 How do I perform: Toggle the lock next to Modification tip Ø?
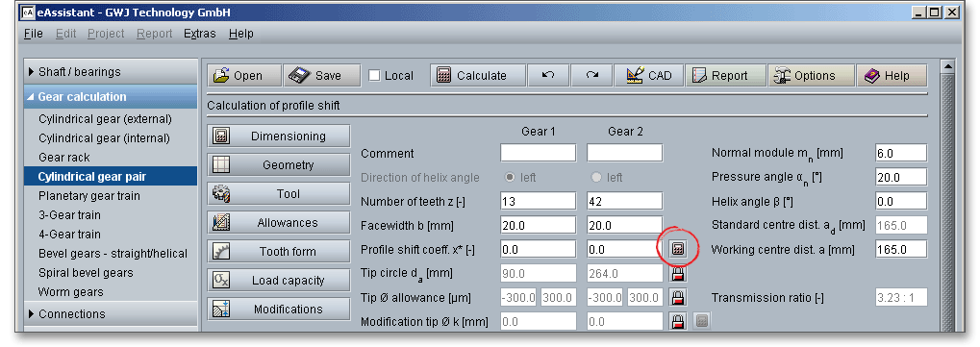click(678, 321)
